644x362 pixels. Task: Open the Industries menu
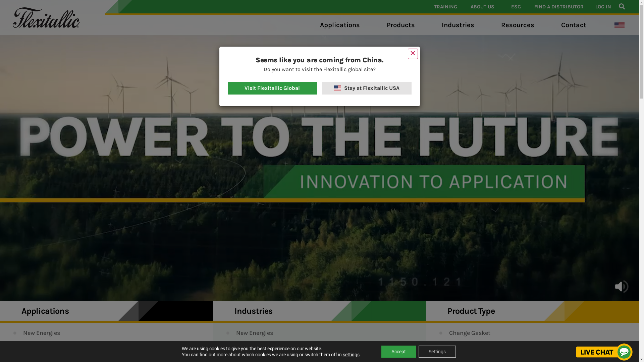tap(458, 25)
